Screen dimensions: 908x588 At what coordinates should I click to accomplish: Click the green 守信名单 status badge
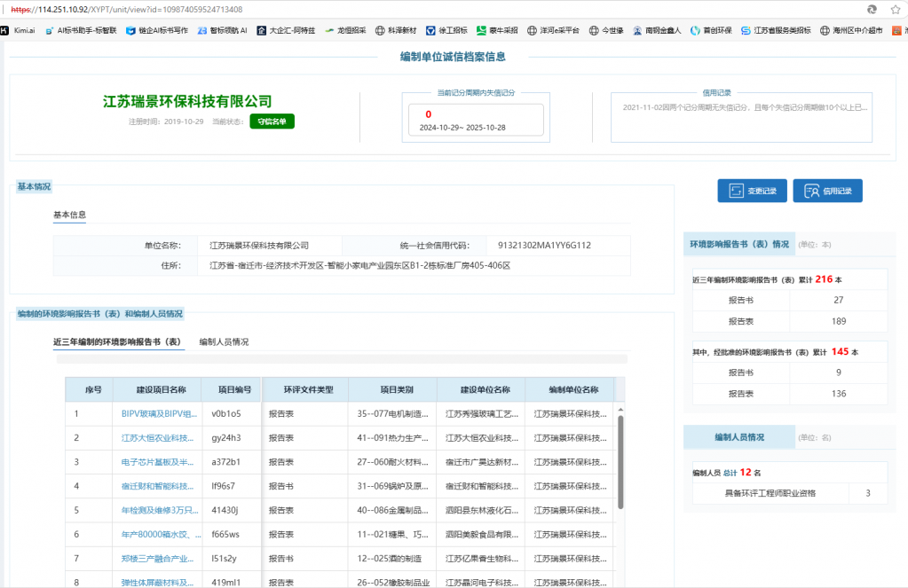point(272,122)
